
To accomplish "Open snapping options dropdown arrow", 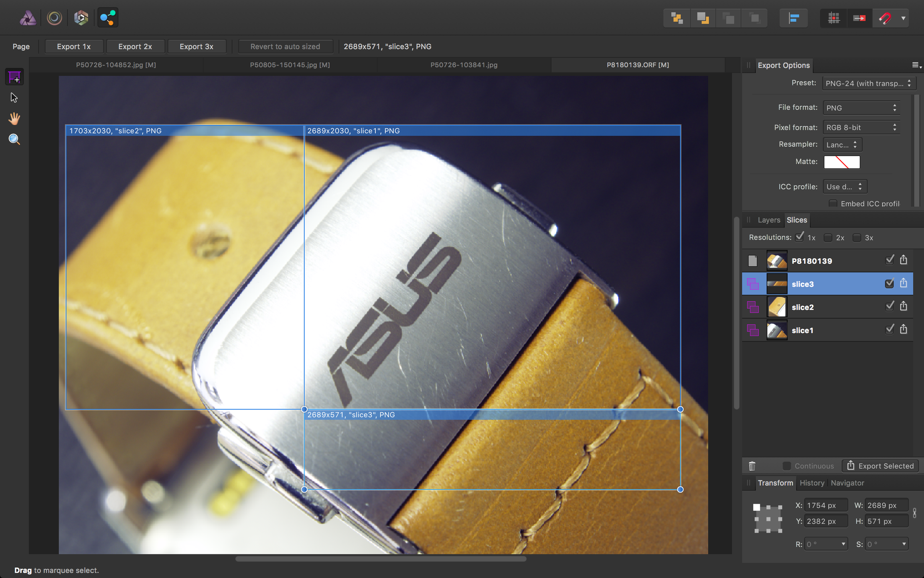I will (x=903, y=18).
